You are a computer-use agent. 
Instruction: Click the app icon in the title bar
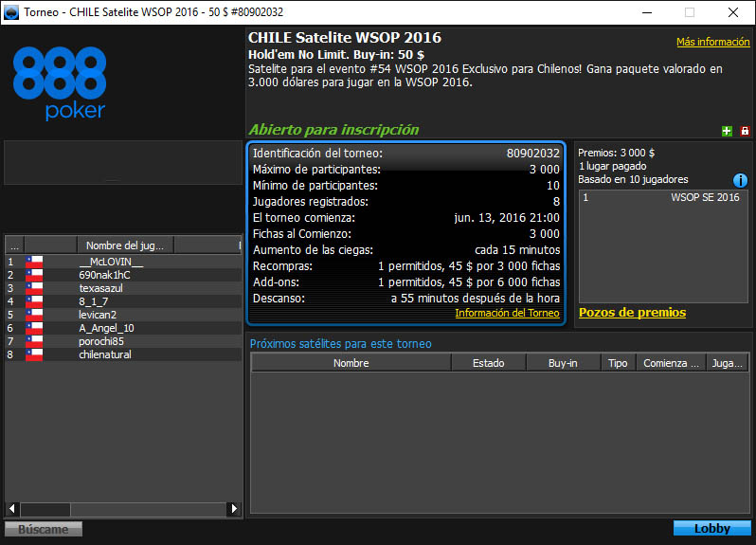(x=12, y=12)
